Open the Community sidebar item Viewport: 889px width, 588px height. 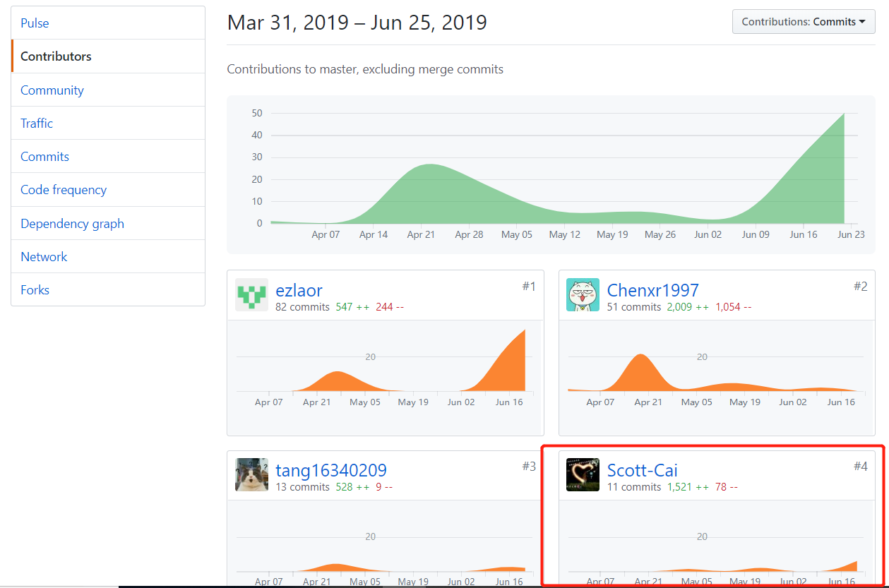(52, 90)
